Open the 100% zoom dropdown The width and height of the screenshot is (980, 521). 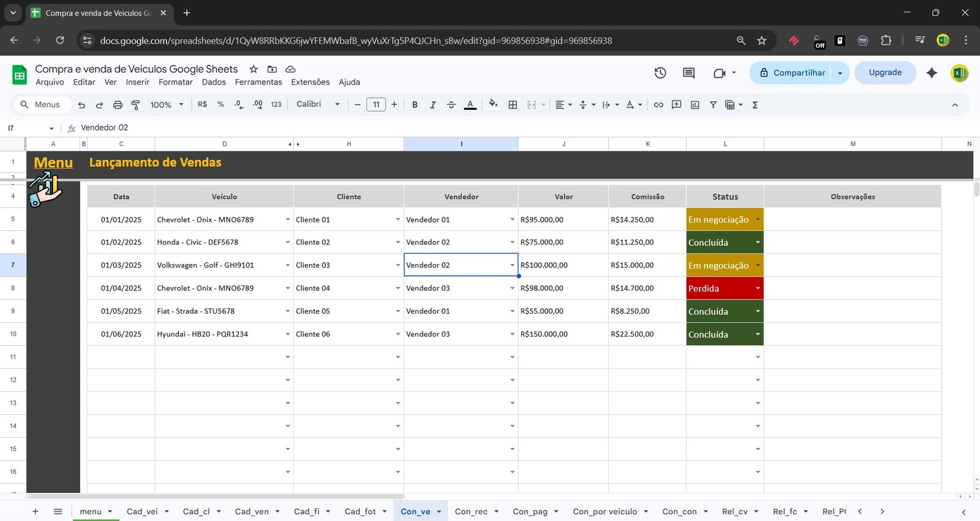[x=167, y=105]
